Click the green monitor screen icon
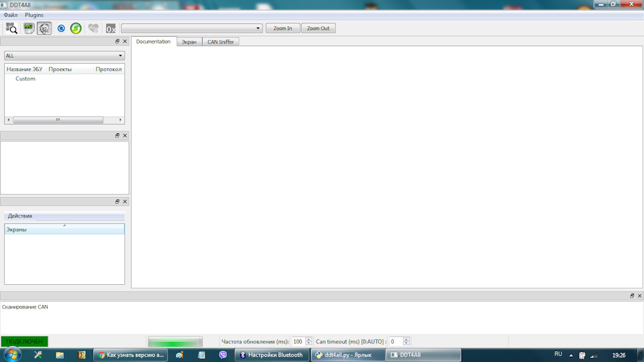The width and height of the screenshot is (644, 362). (x=29, y=28)
